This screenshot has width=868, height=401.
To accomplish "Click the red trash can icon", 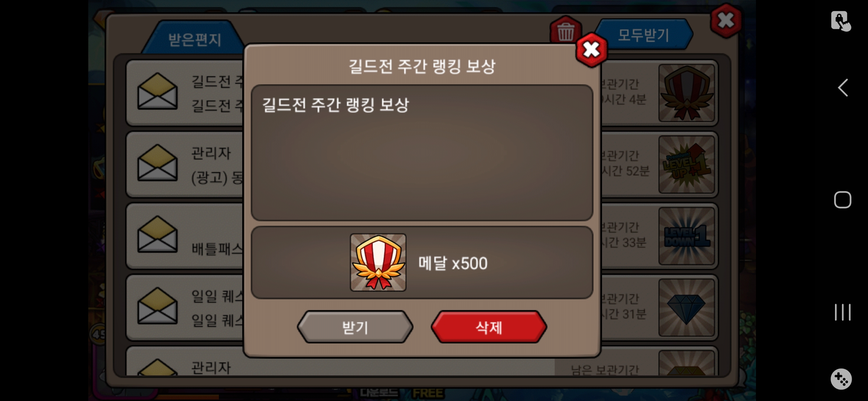I will pyautogui.click(x=566, y=31).
